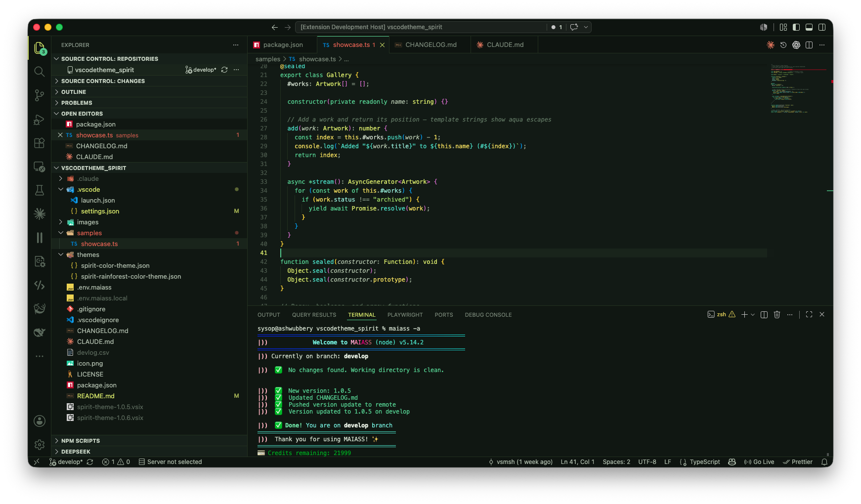Click the code minimap overview
This screenshot has width=861, height=504.
(x=797, y=89)
